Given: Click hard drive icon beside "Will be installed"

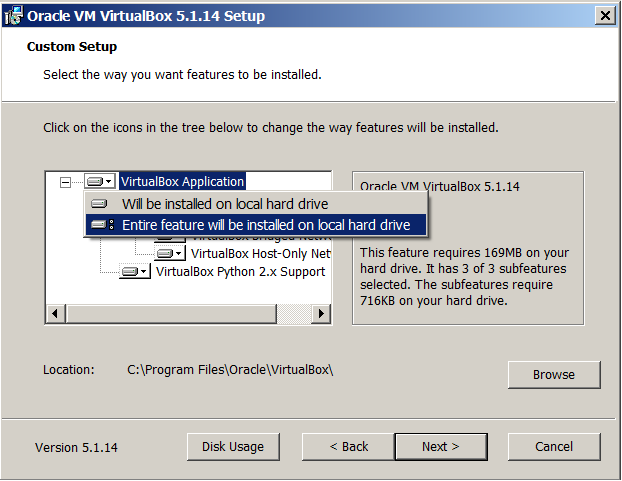Looking at the screenshot, I should tap(99, 204).
